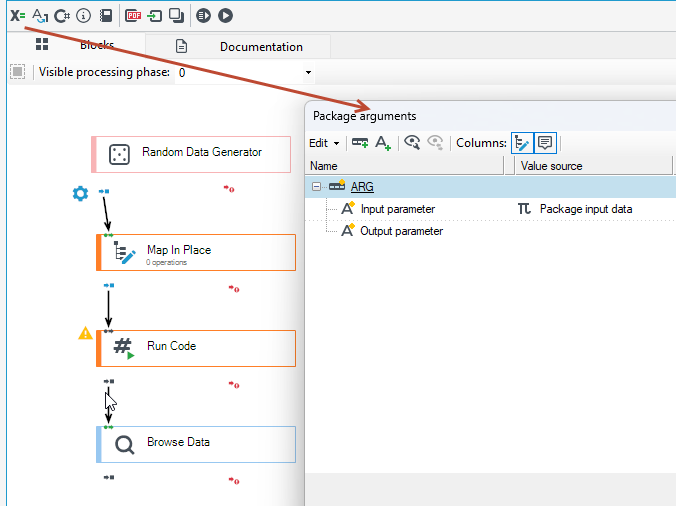Image resolution: width=676 pixels, height=506 pixels.
Task: Click the red error port below Random Data Generator
Action: point(229,189)
